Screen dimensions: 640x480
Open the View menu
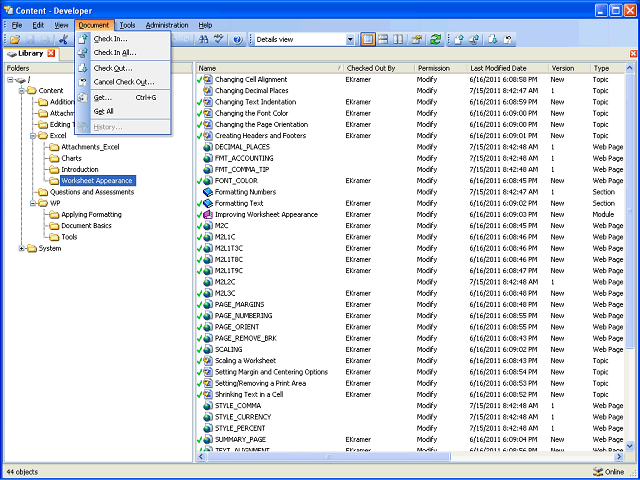click(61, 25)
